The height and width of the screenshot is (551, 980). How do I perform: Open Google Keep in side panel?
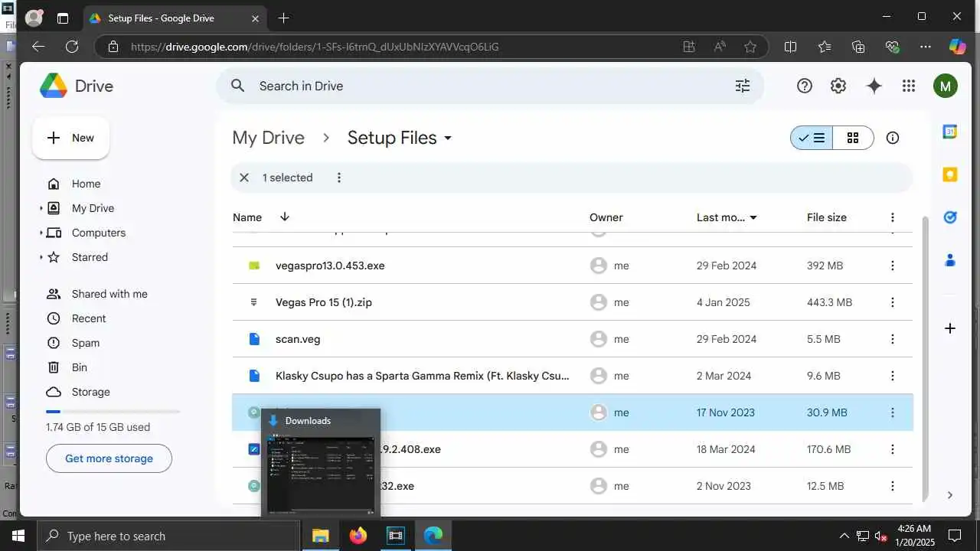click(x=950, y=174)
